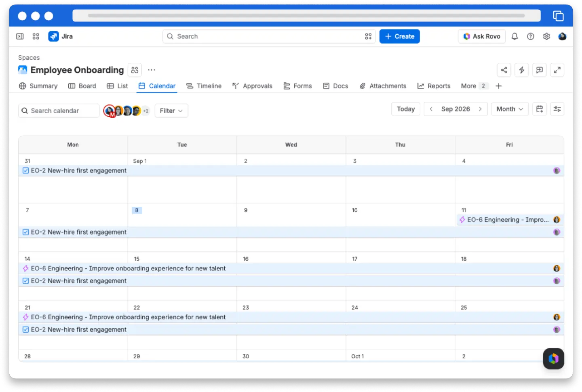
Task: Select the highlighted date 8
Action: 137,210
